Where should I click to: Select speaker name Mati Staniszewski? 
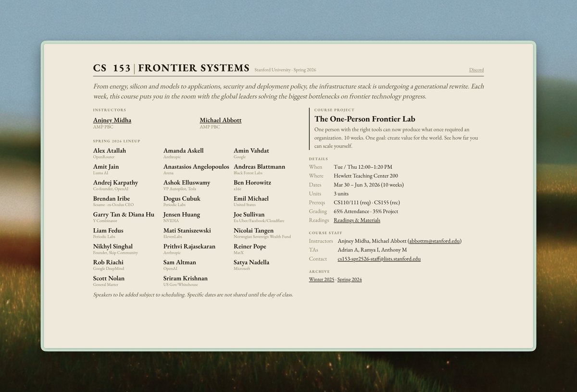[187, 230]
